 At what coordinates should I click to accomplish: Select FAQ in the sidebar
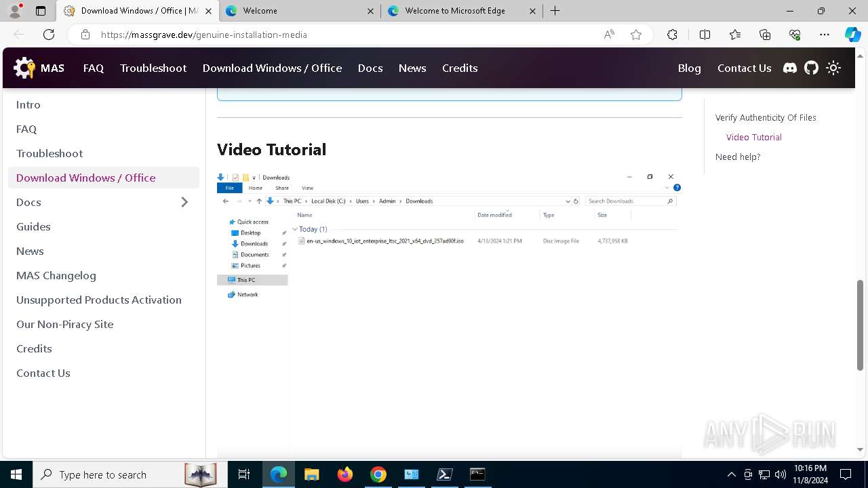104,129
